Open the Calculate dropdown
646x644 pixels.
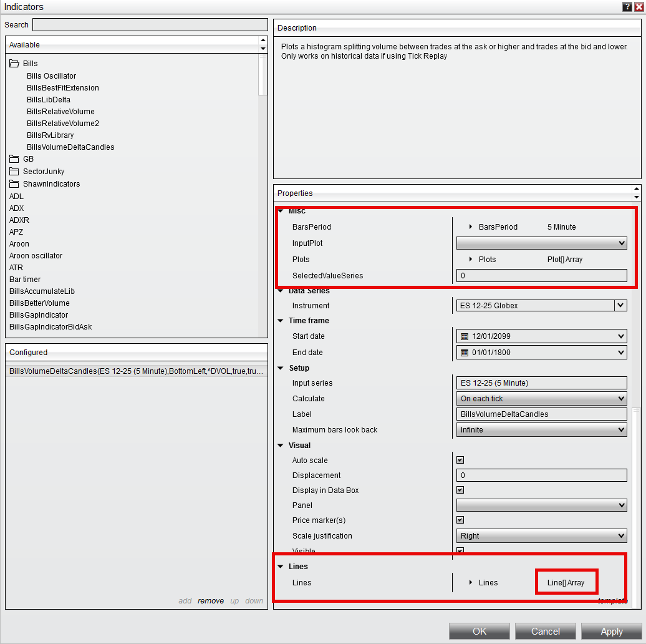tap(541, 399)
